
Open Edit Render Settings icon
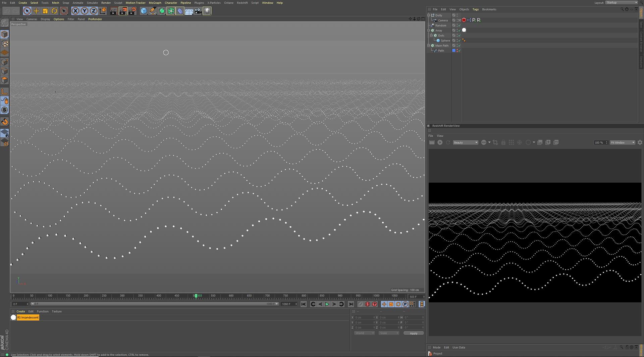tap(132, 11)
